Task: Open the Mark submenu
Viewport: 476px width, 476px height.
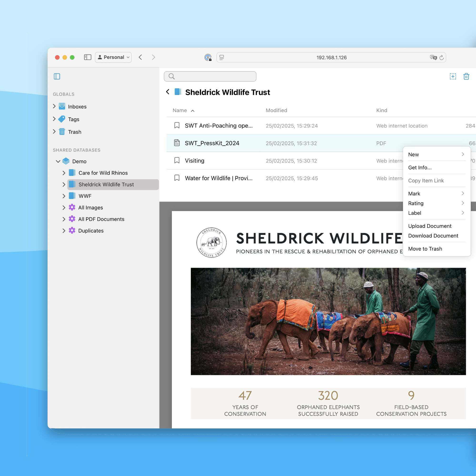Action: tap(436, 194)
